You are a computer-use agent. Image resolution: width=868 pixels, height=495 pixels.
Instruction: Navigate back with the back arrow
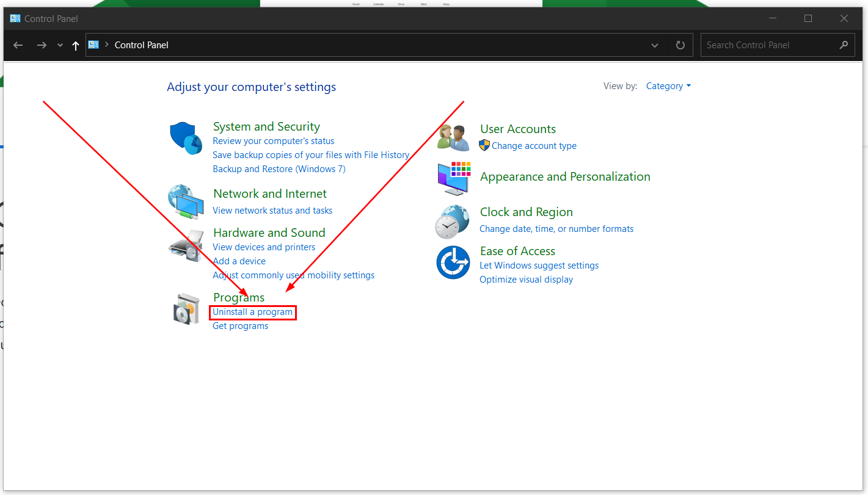(18, 45)
